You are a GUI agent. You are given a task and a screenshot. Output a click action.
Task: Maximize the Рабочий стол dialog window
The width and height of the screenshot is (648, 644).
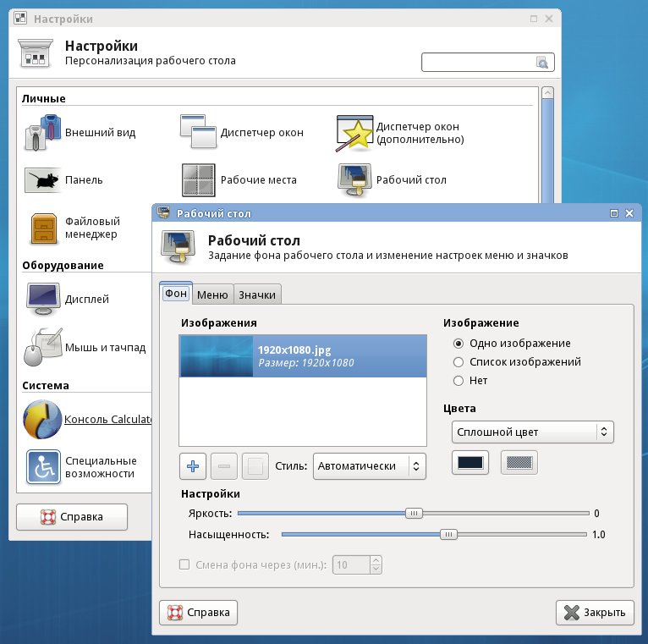(614, 213)
